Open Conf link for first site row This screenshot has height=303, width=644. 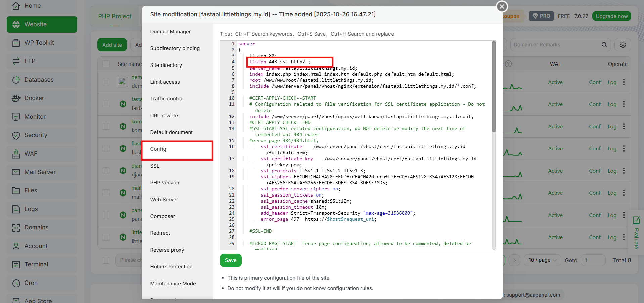(x=595, y=82)
